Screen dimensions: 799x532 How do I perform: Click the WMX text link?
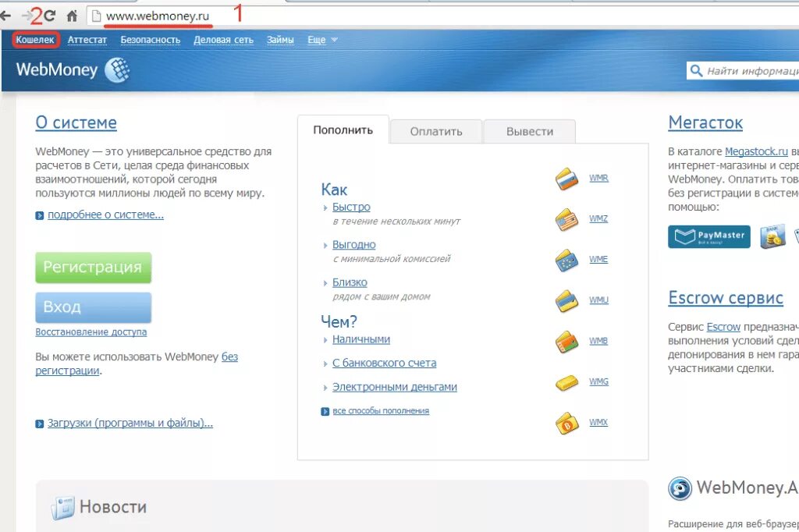point(598,423)
